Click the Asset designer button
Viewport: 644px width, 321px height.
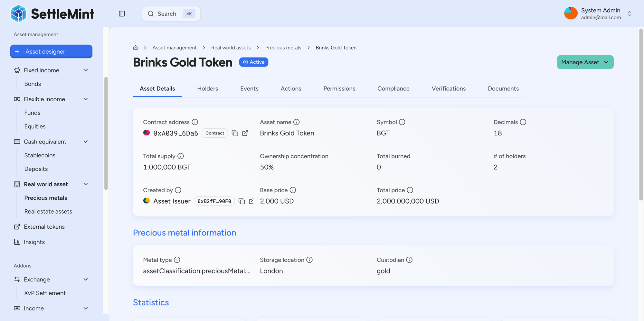[51, 51]
